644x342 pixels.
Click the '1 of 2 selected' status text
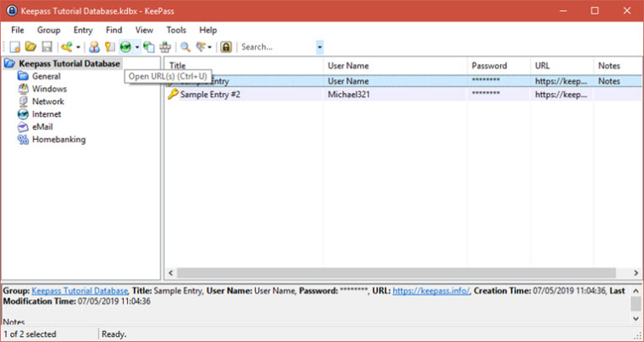pos(30,333)
